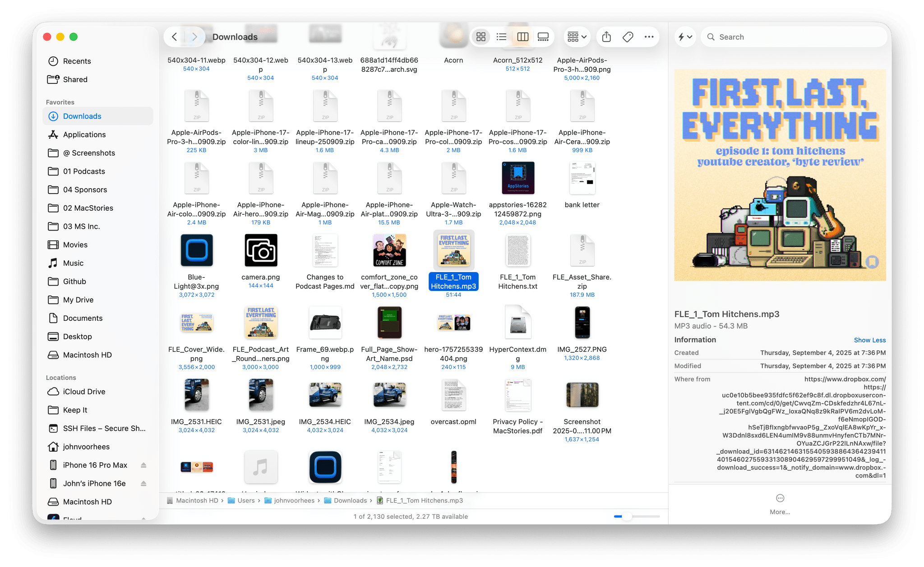Image resolution: width=924 pixels, height=567 pixels.
Task: Select the HyperContext.dmg disk image icon
Action: [518, 322]
